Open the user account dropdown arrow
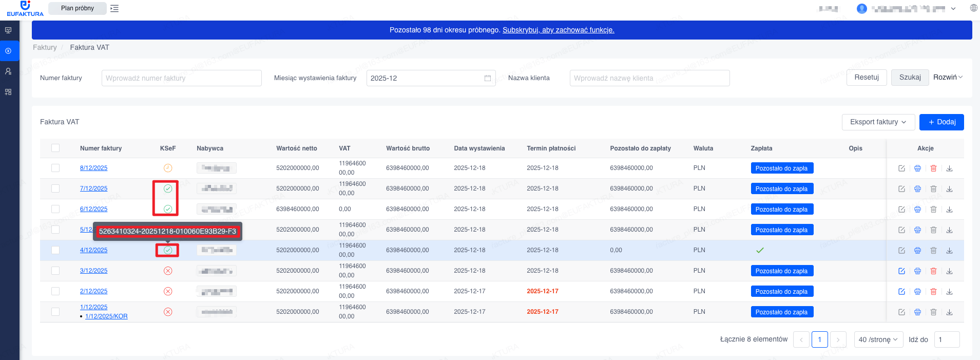 pos(953,9)
